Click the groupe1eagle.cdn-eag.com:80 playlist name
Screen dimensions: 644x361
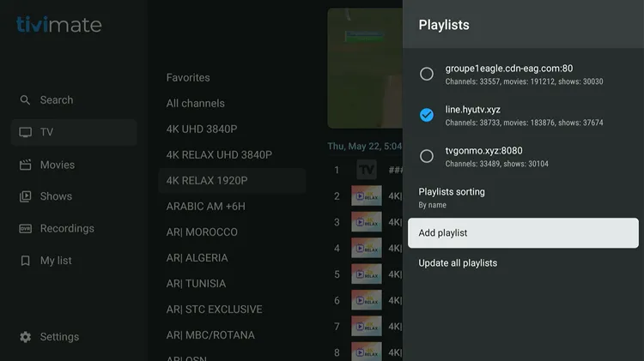point(509,69)
